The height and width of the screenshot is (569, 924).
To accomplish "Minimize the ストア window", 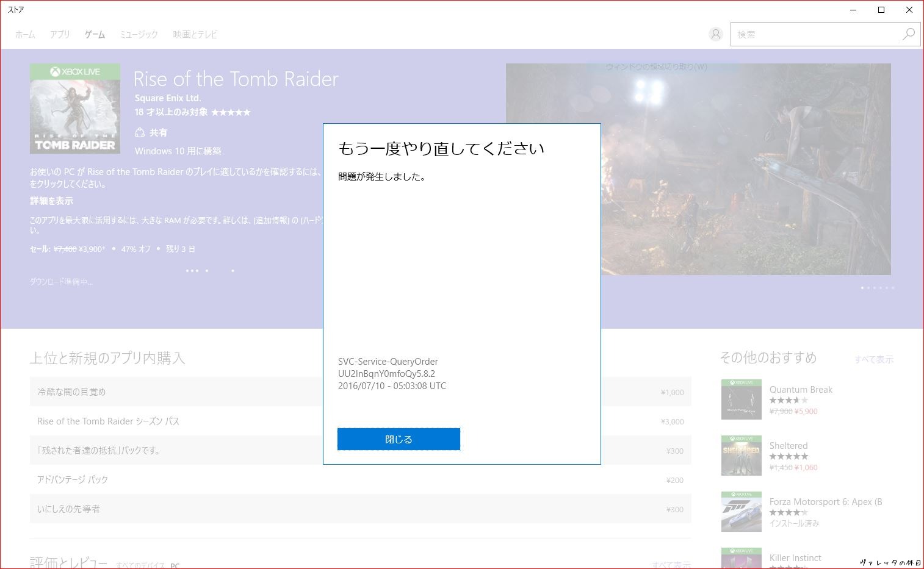I will point(853,10).
